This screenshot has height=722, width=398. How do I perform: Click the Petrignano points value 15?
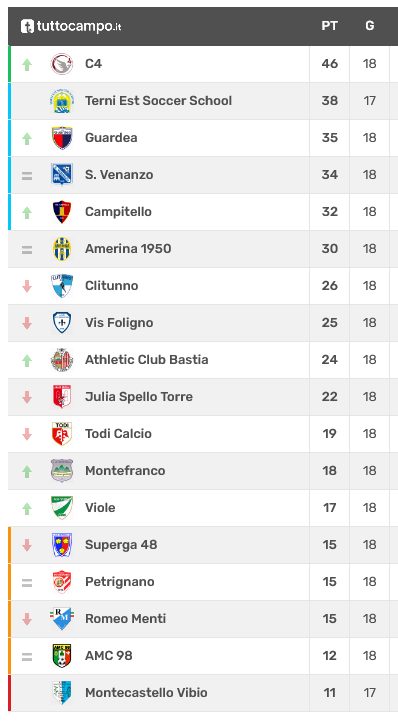pos(329,582)
